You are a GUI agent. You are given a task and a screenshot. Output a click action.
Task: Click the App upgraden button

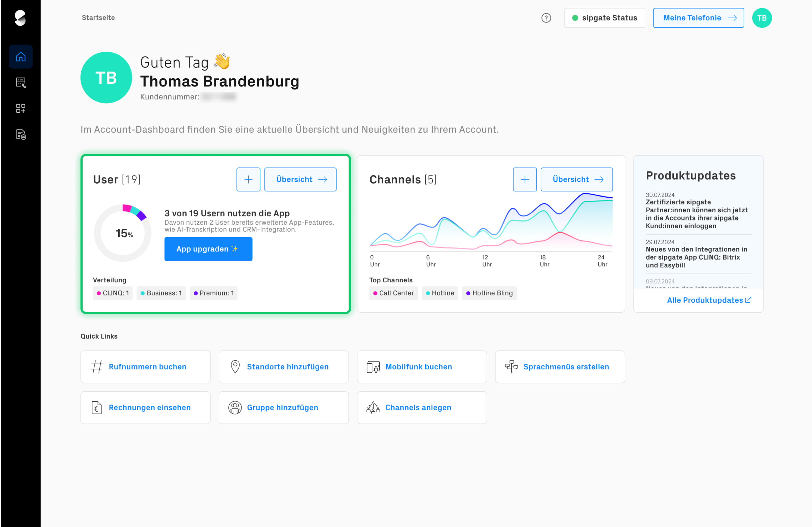coord(208,249)
